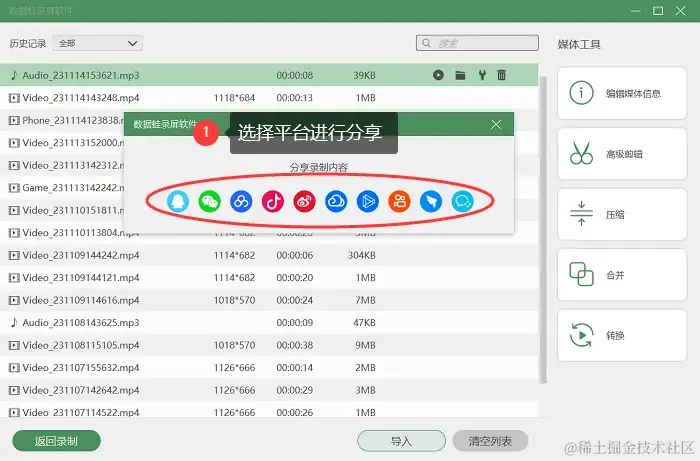Click music note icon beside Audio_231108143625.mp3
This screenshot has width=700, height=461.
coord(14,322)
